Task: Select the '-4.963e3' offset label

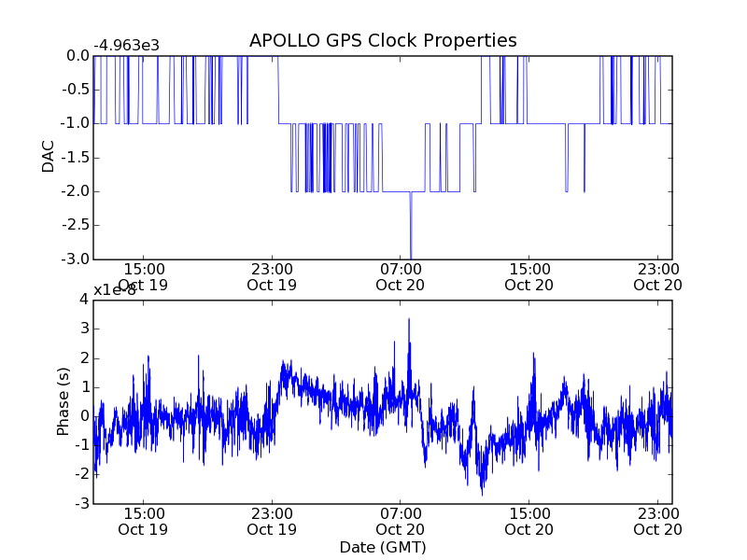Action: (x=126, y=46)
